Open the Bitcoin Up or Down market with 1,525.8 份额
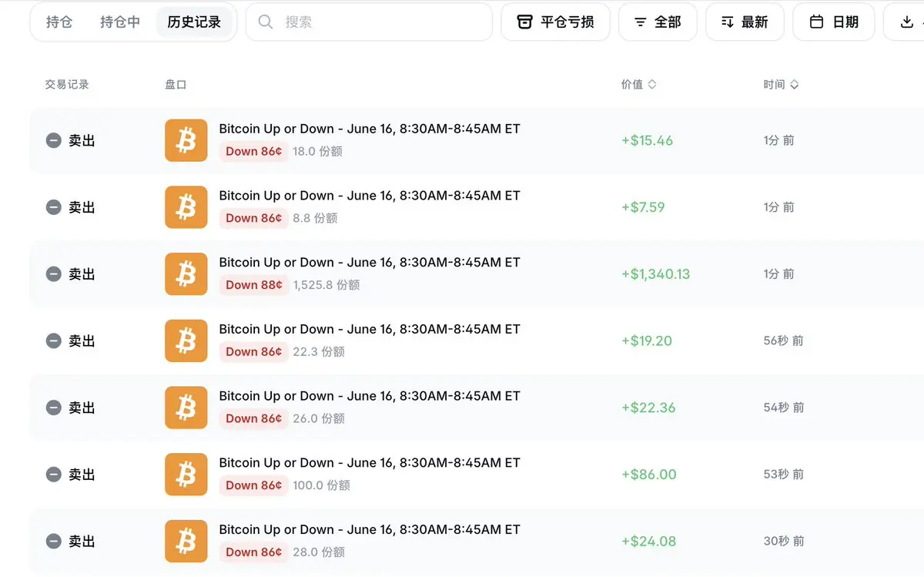 coord(370,263)
